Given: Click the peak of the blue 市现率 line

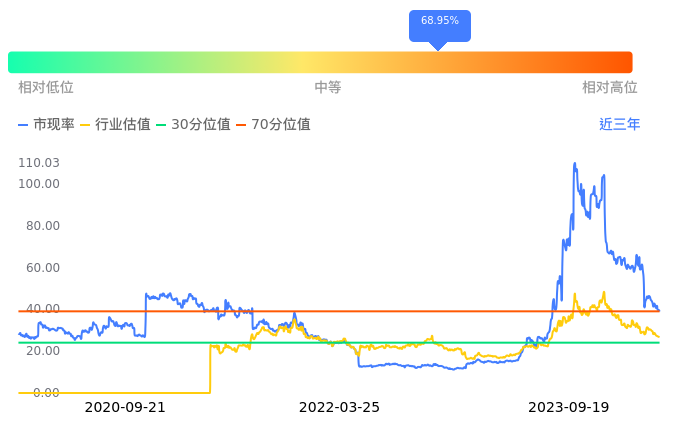Looking at the screenshot, I should click(x=574, y=163).
